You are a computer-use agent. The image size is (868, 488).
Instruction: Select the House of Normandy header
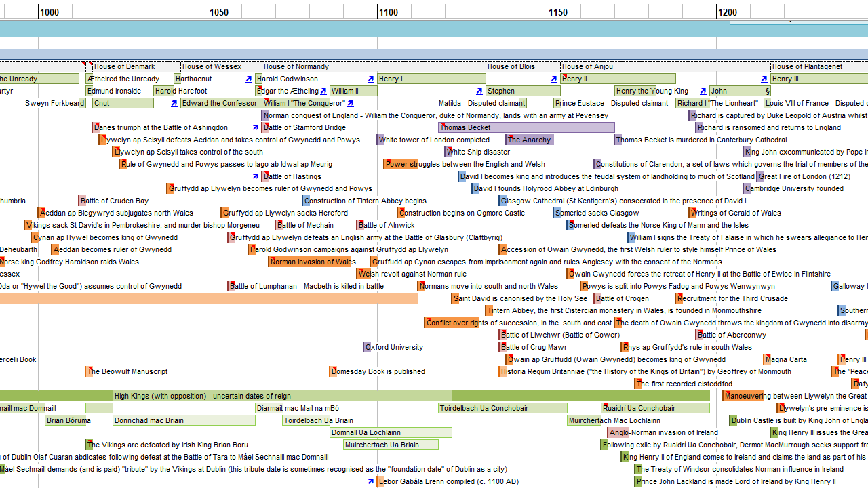pos(296,66)
